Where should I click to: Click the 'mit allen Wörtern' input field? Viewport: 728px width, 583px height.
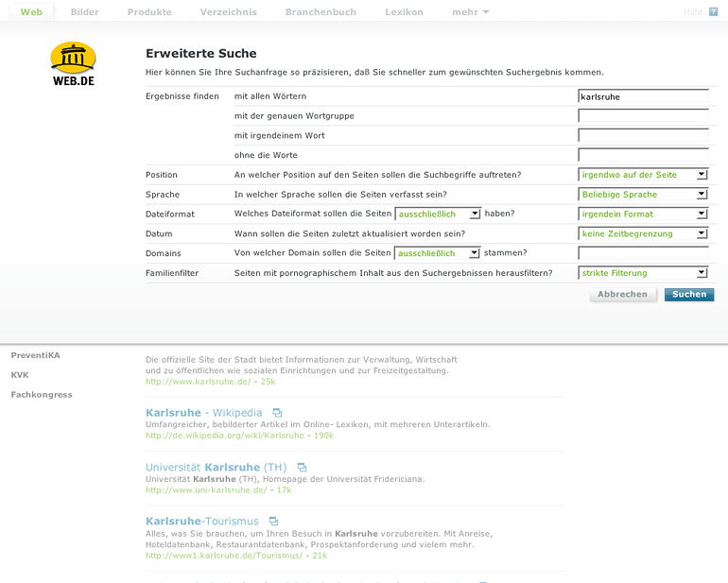point(643,96)
